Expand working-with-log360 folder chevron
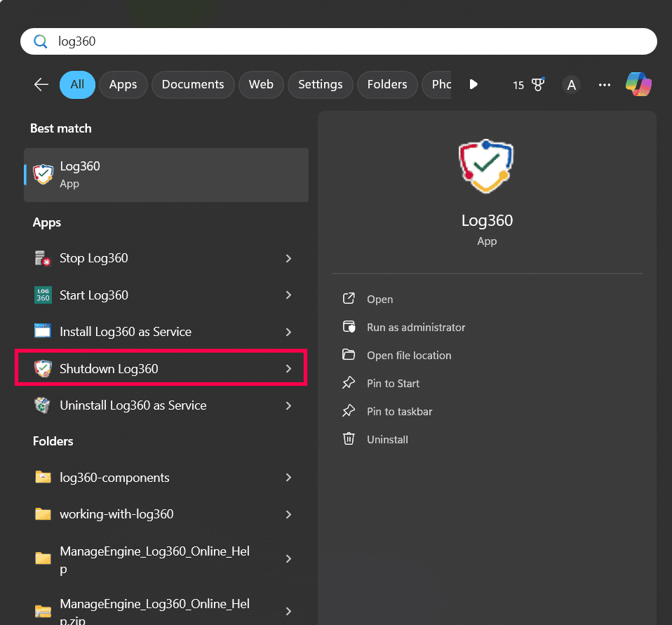 [x=288, y=514]
